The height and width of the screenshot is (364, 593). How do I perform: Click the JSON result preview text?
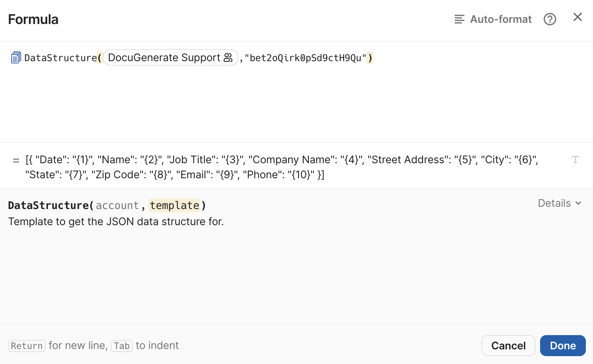click(x=281, y=167)
